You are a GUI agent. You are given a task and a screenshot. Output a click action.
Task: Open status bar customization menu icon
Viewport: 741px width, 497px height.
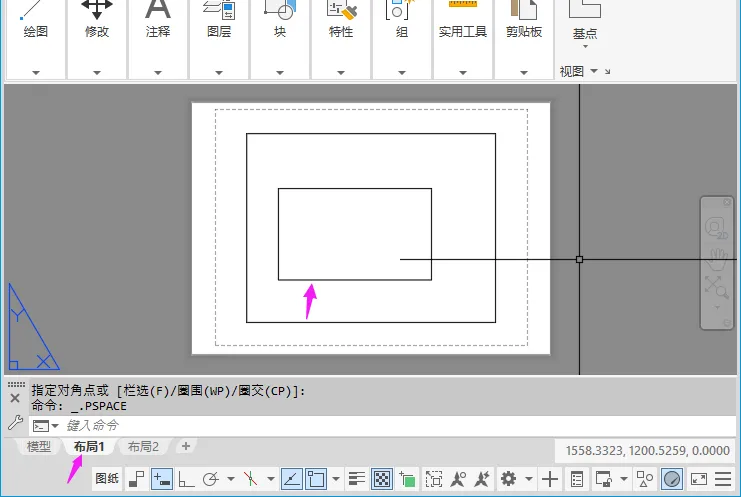(723, 479)
